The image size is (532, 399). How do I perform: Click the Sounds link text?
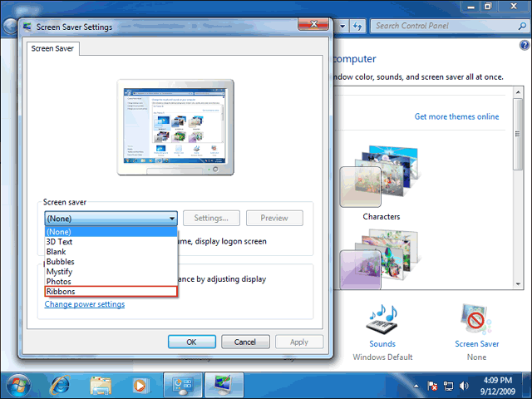coord(382,343)
